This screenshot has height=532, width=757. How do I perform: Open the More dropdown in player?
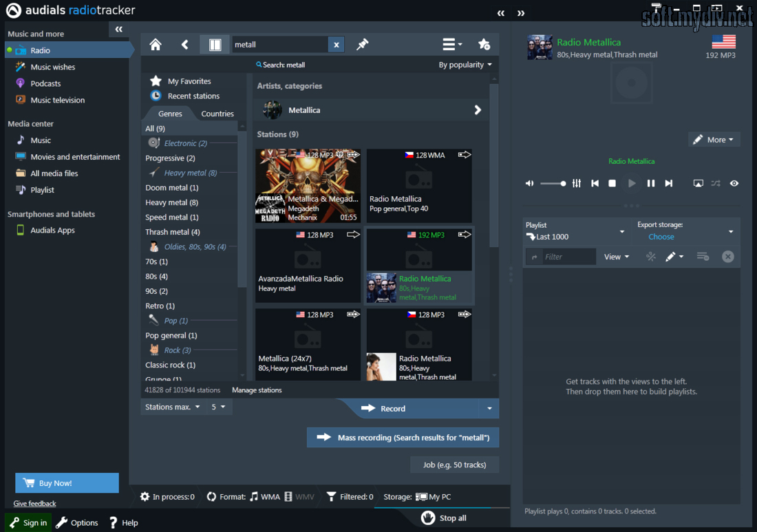tap(714, 140)
